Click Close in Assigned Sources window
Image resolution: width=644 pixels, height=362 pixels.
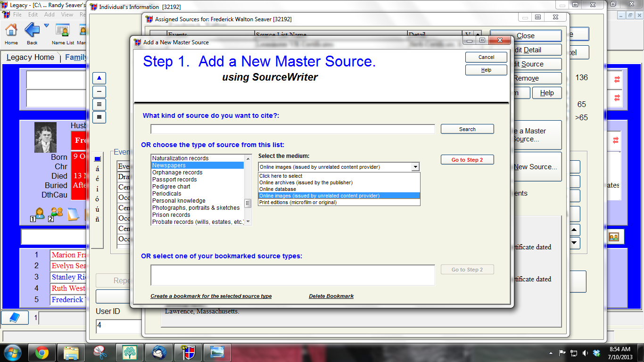526,36
